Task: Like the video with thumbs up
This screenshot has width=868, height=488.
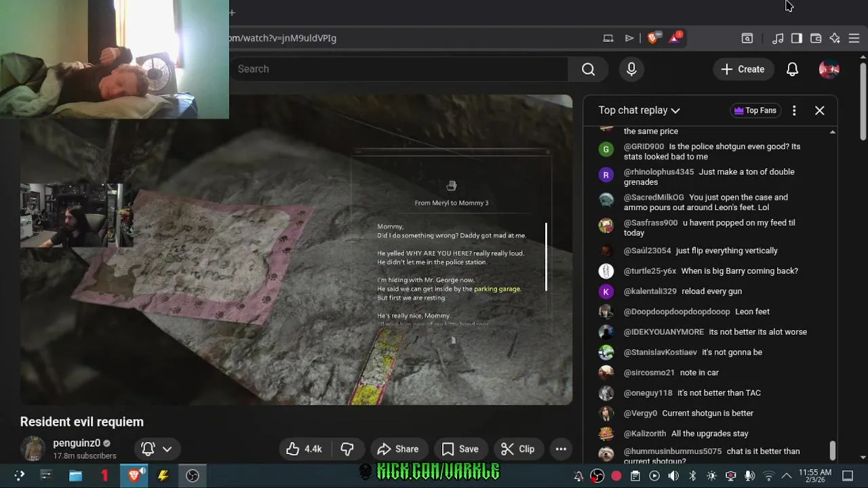Action: pos(304,449)
